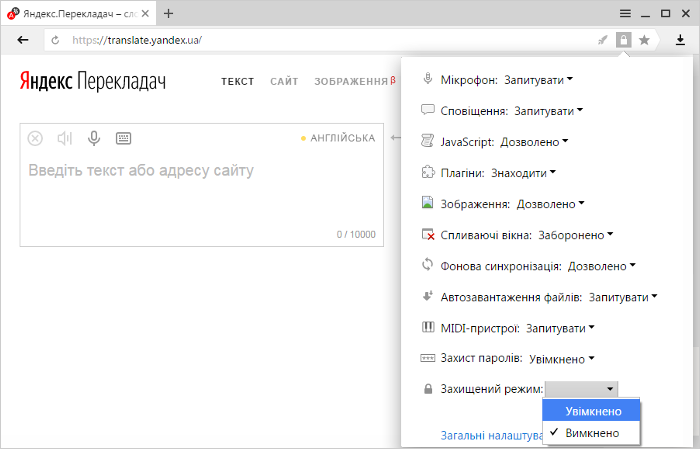Open the hamburger menu in the title bar

pos(625,13)
